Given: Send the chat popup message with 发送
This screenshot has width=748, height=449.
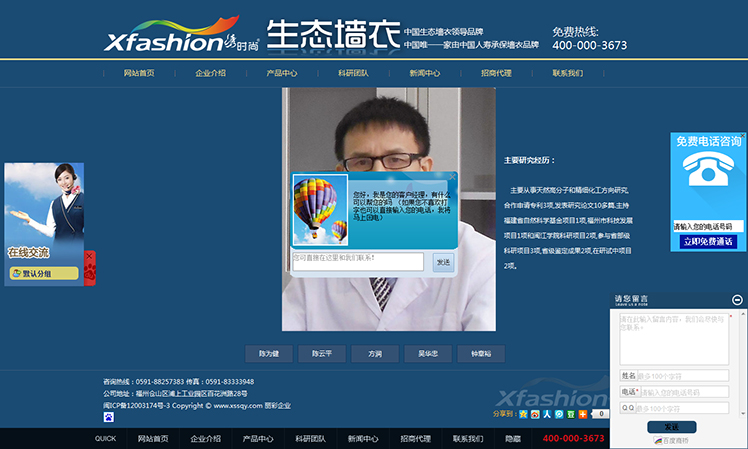Looking at the screenshot, I should [x=443, y=262].
